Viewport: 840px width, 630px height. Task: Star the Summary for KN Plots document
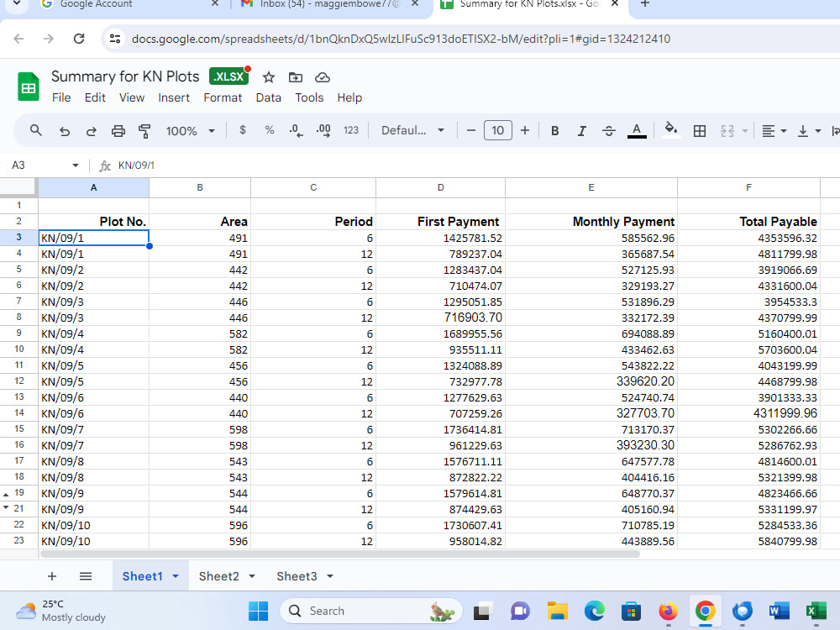269,77
